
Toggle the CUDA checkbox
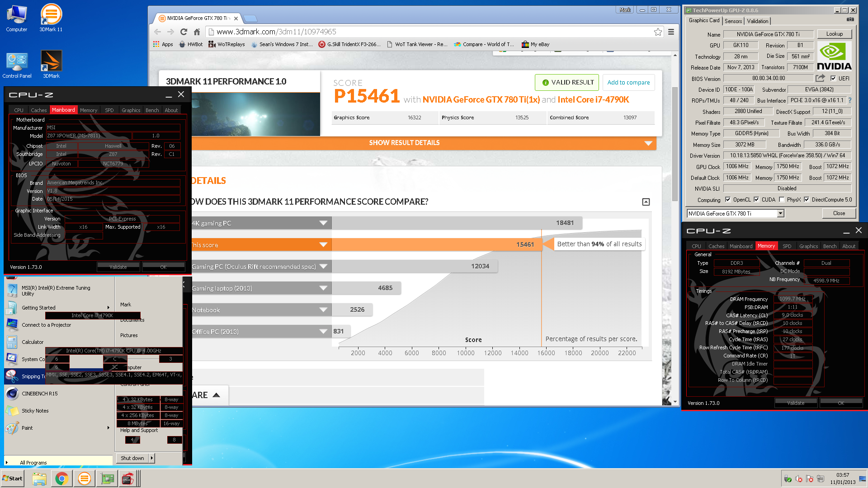click(756, 199)
